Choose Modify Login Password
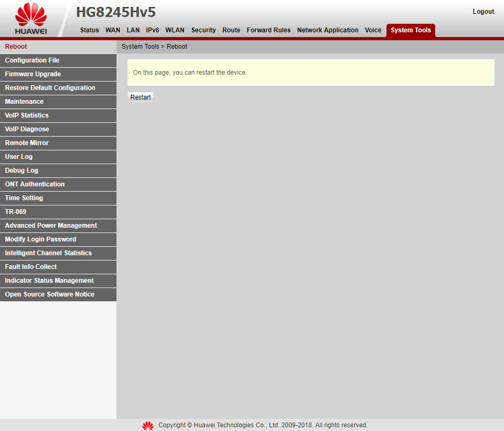This screenshot has height=431, width=504. coord(41,239)
